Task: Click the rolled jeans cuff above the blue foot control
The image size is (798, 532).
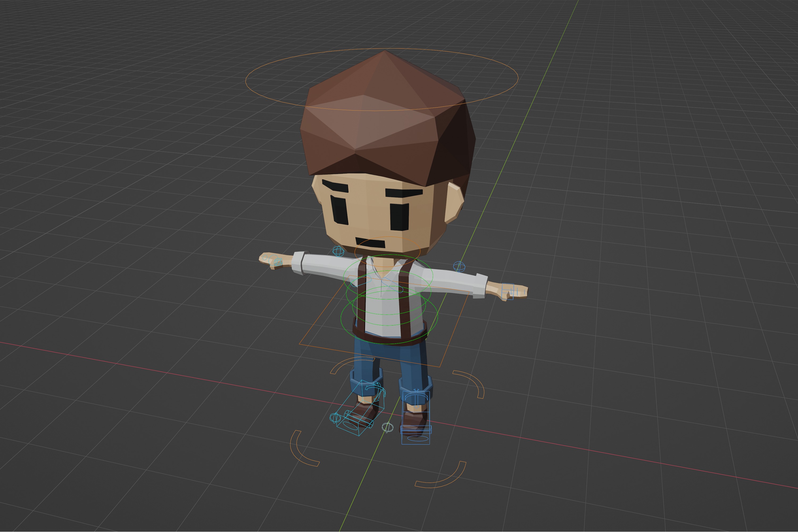Action: click(x=415, y=390)
